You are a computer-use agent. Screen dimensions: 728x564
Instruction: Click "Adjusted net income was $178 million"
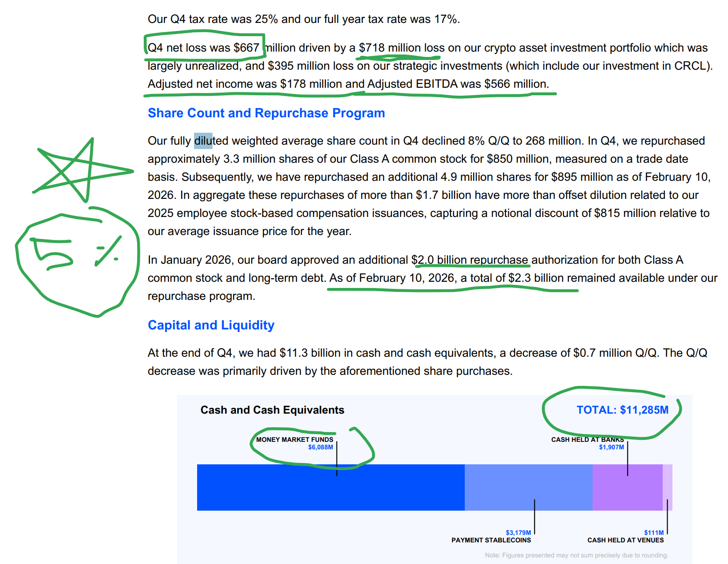click(245, 84)
